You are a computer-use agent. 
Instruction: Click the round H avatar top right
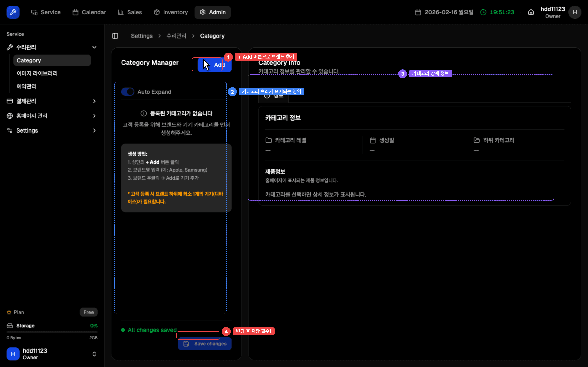pyautogui.click(x=575, y=12)
